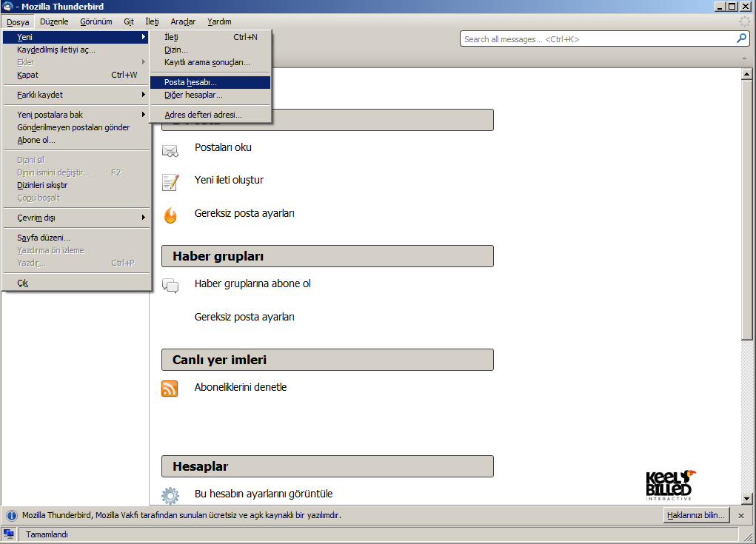Open the Dosya menu
The width and height of the screenshot is (756, 544).
pos(18,21)
